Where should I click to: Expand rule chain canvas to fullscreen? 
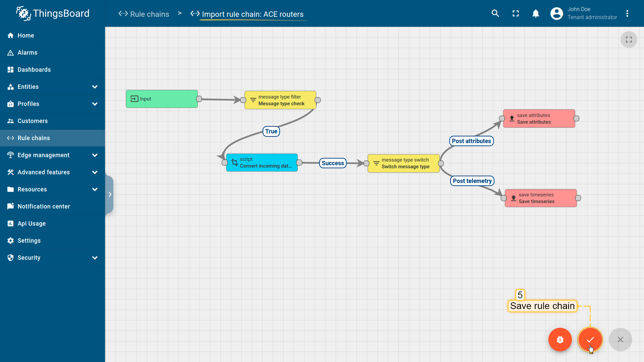629,40
